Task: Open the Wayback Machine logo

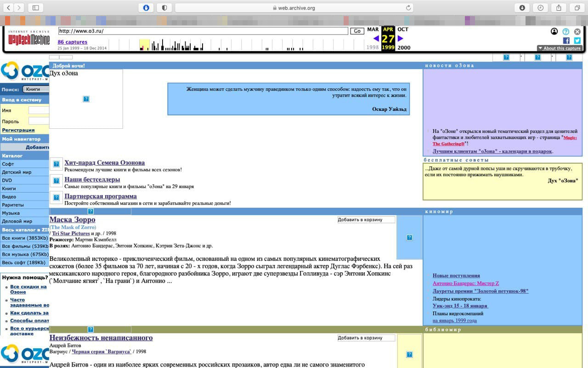Action: [x=28, y=38]
